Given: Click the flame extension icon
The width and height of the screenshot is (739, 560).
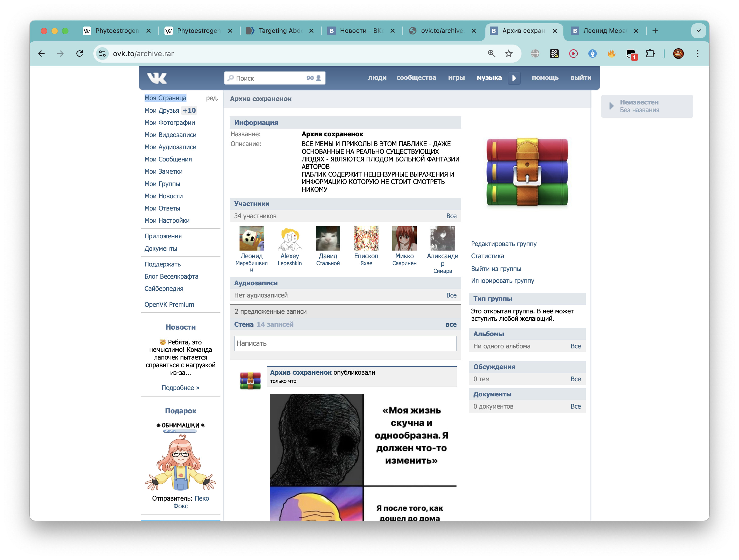Looking at the screenshot, I should 611,54.
